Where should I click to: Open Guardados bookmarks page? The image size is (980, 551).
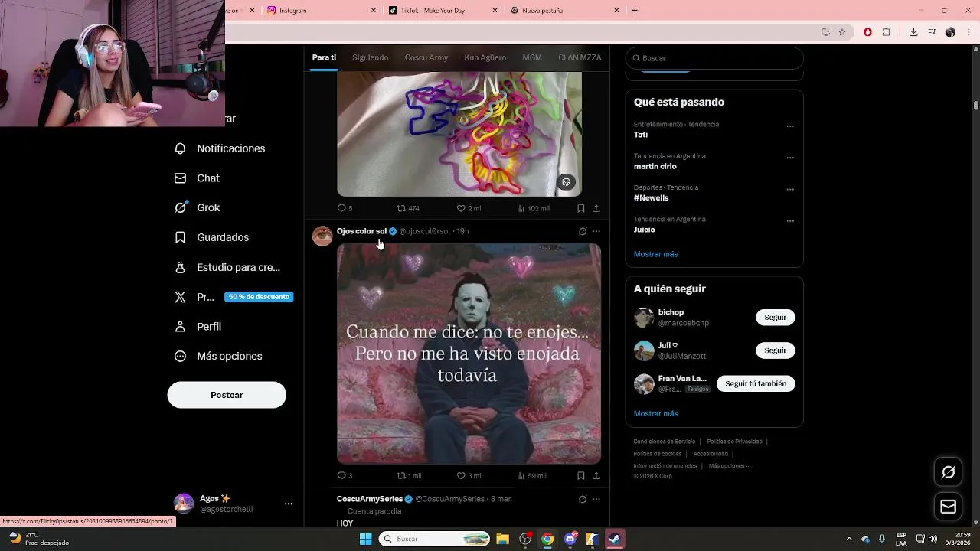(x=211, y=237)
